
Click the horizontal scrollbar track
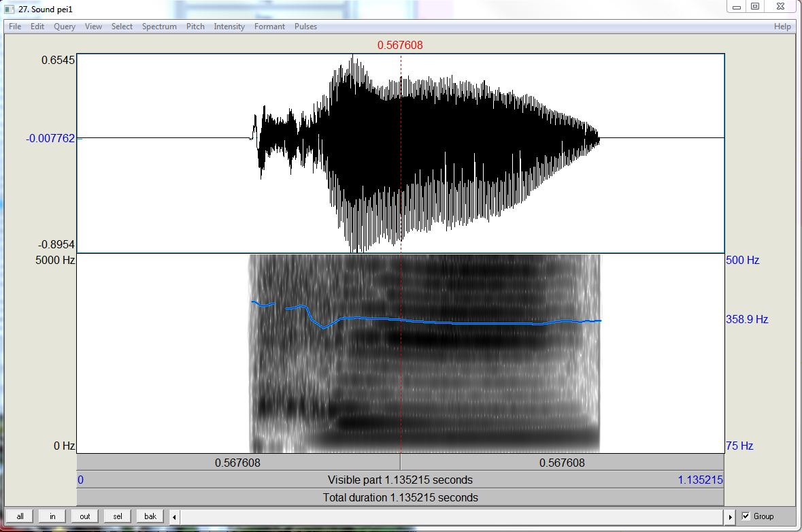point(452,516)
